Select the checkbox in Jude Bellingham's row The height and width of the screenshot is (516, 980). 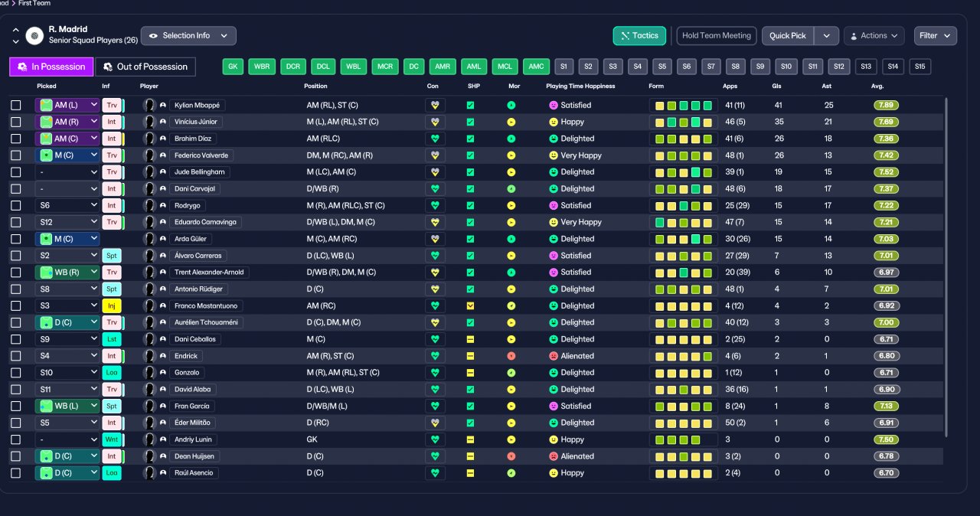pos(16,172)
